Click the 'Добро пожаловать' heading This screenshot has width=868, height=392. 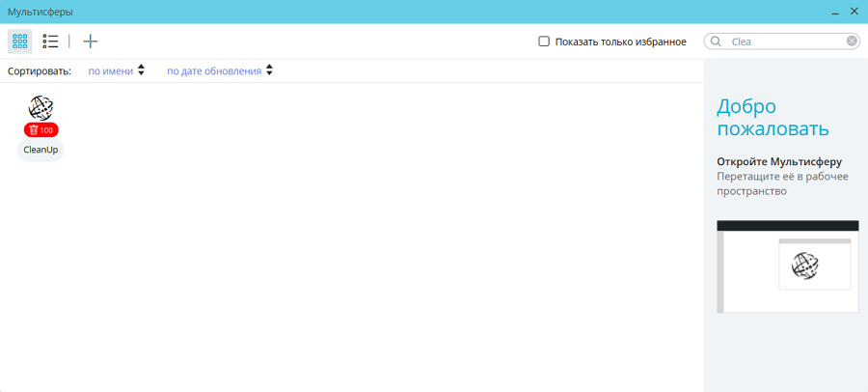(x=773, y=118)
